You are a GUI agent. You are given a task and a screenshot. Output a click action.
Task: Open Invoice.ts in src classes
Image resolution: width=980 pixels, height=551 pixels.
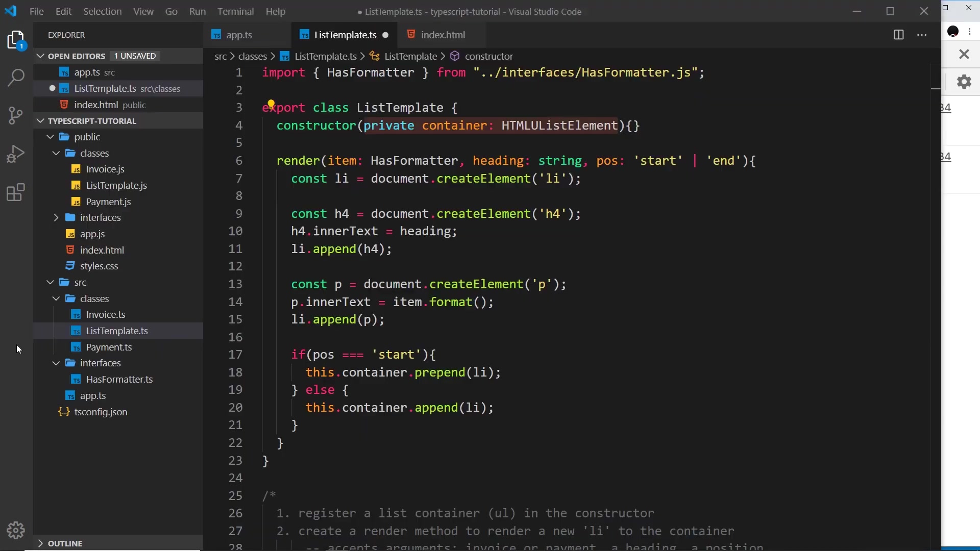pos(105,314)
